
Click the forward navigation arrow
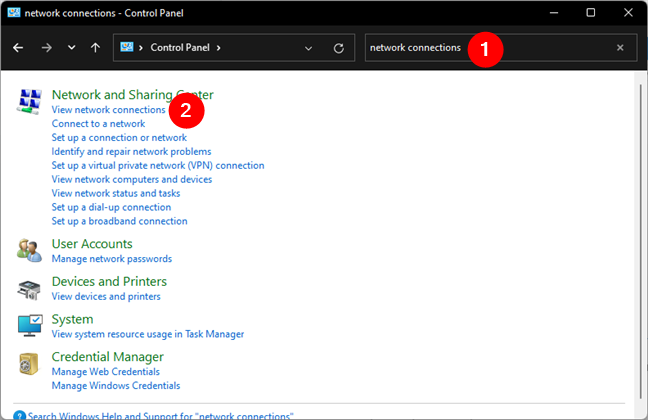pos(46,48)
